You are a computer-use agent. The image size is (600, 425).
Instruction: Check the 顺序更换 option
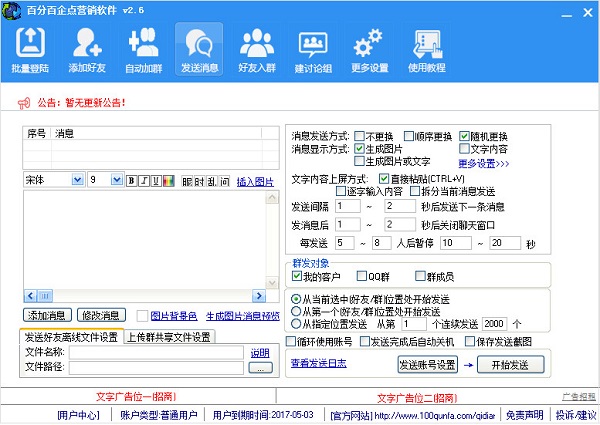click(409, 136)
